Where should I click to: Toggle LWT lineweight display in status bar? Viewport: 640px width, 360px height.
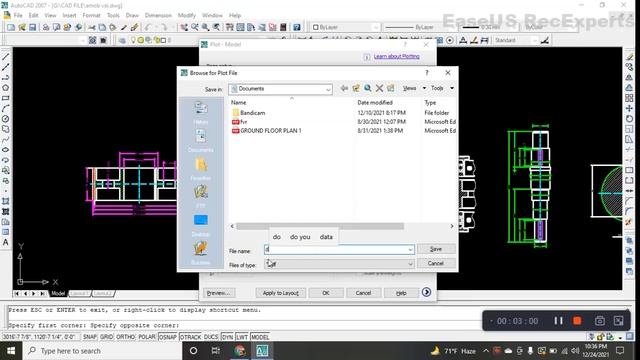[x=242, y=337]
